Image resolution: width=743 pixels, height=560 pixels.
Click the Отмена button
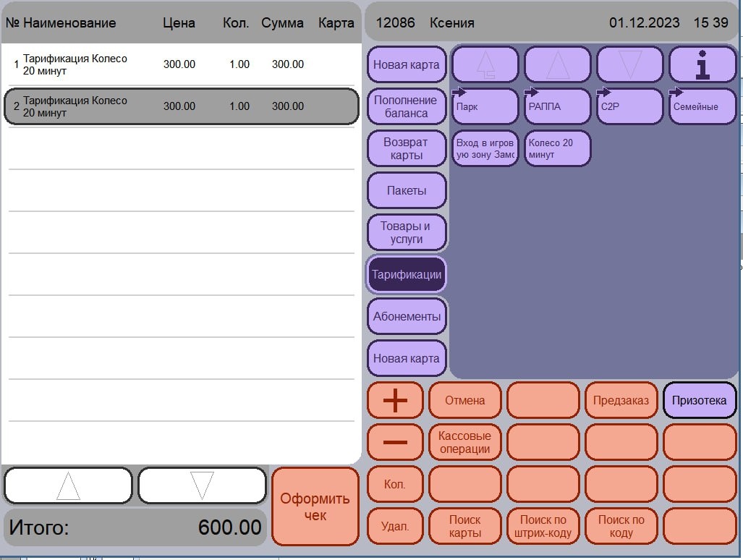tap(465, 400)
